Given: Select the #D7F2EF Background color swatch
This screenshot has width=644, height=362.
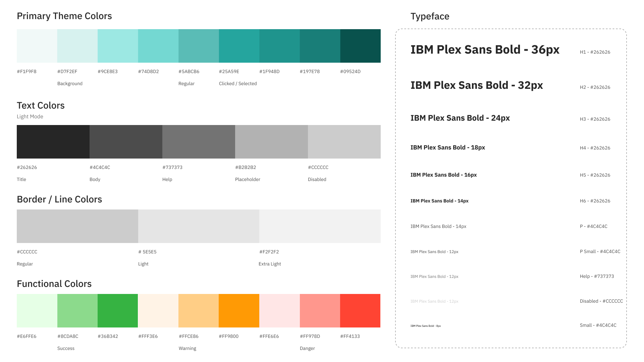Looking at the screenshot, I should pyautogui.click(x=77, y=46).
